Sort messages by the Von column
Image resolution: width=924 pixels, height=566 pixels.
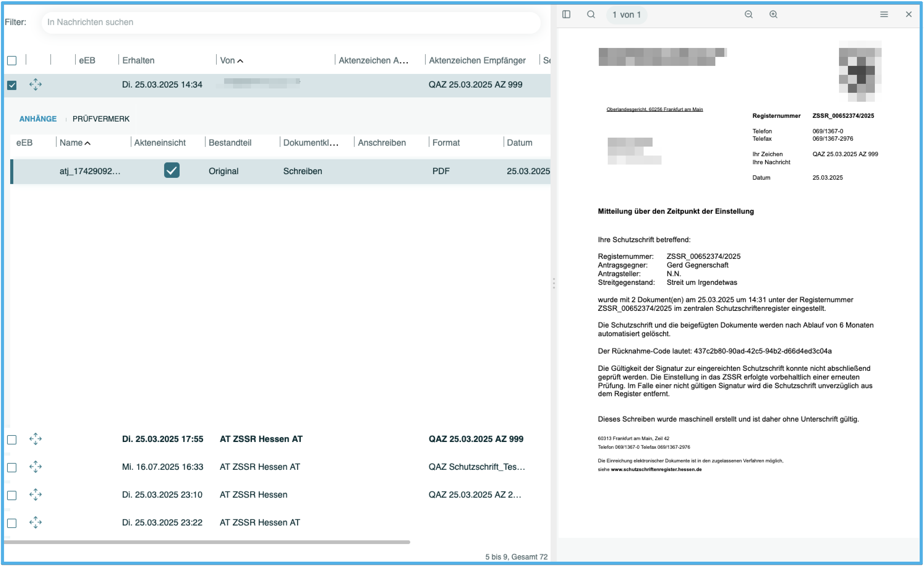point(227,60)
